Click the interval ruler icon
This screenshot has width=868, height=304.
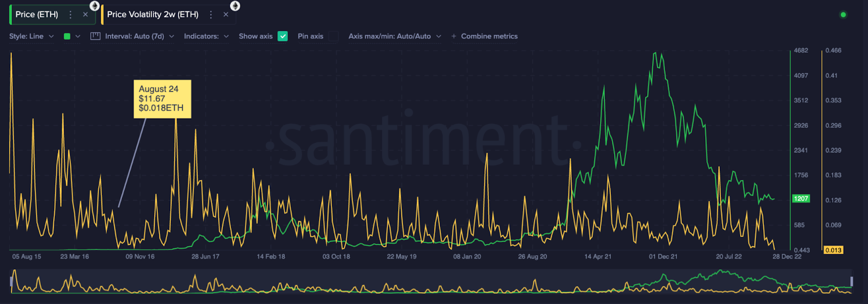(95, 36)
